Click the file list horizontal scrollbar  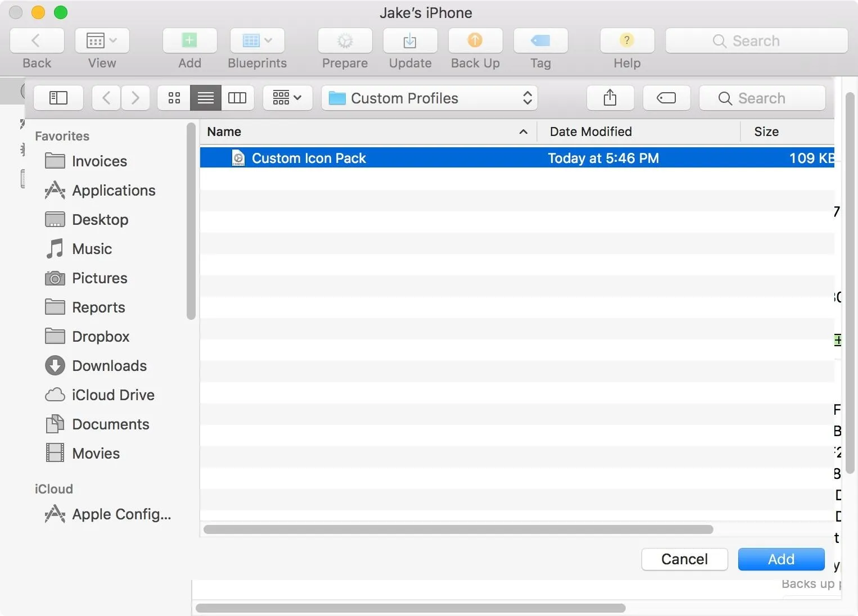pyautogui.click(x=458, y=529)
